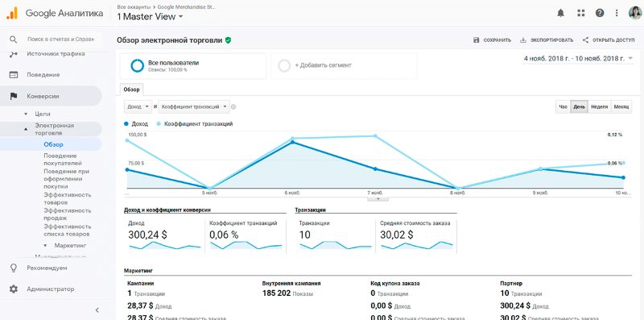Open the help question mark icon
The image size is (644, 320).
tap(600, 13)
